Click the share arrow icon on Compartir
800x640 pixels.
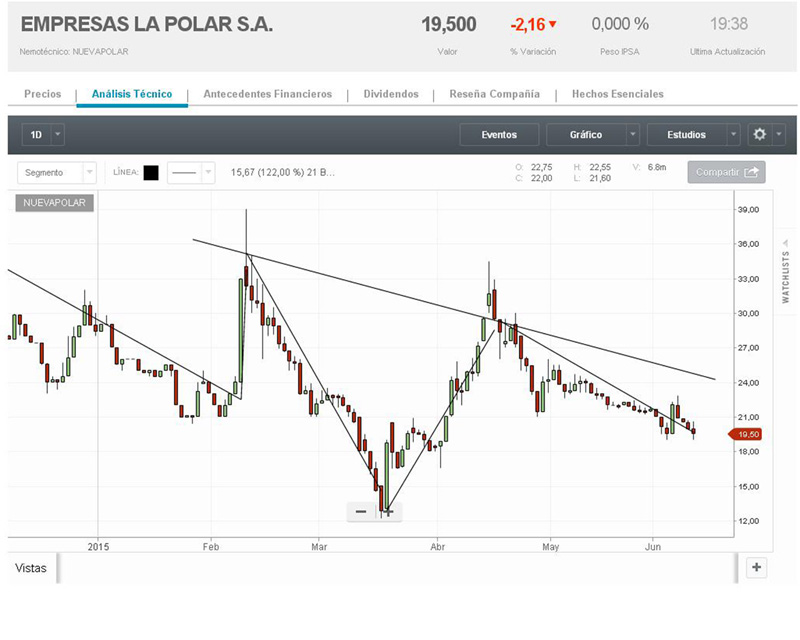(x=752, y=173)
